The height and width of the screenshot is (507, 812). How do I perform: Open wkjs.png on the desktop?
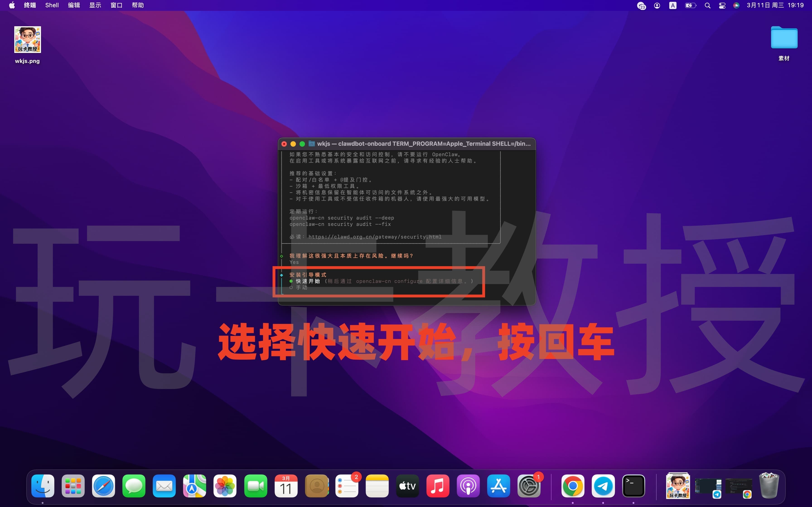[27, 40]
